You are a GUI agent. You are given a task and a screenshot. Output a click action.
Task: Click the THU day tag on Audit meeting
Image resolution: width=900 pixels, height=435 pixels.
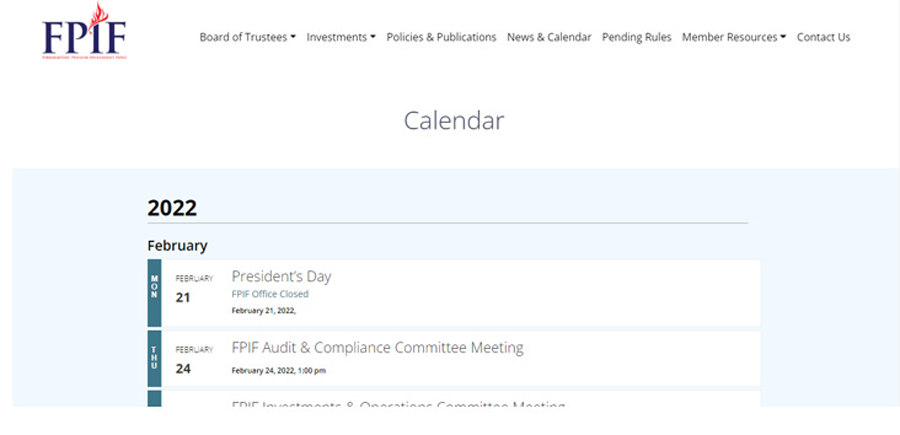(x=154, y=358)
